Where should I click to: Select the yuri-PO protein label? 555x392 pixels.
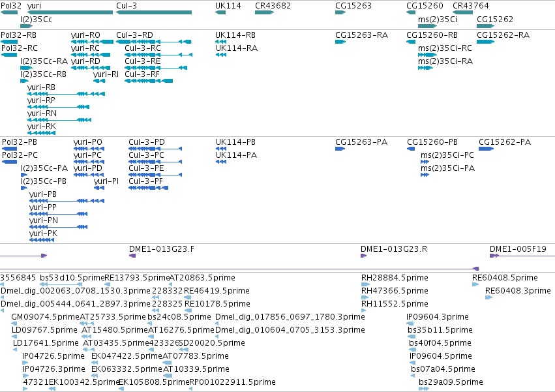point(88,142)
